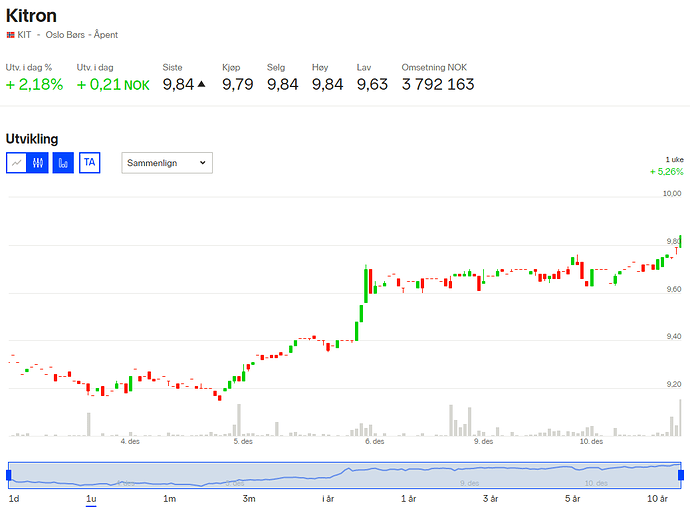Click the up arrow beside Siste price
This screenshot has width=690, height=511.
pyautogui.click(x=202, y=84)
